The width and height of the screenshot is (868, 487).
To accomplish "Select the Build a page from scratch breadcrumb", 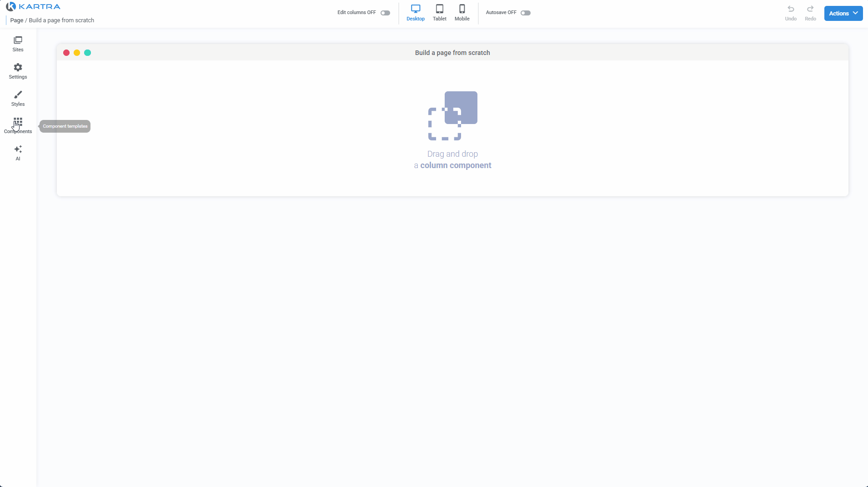I will 62,20.
